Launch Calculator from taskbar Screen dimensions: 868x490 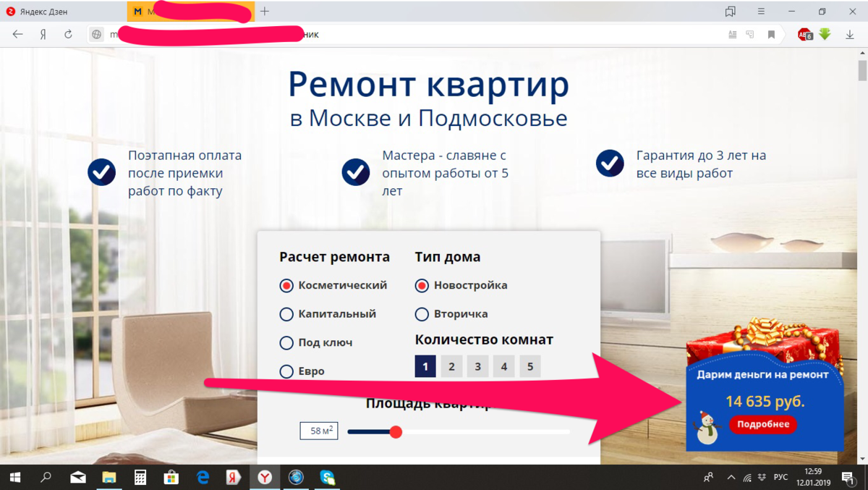(140, 478)
